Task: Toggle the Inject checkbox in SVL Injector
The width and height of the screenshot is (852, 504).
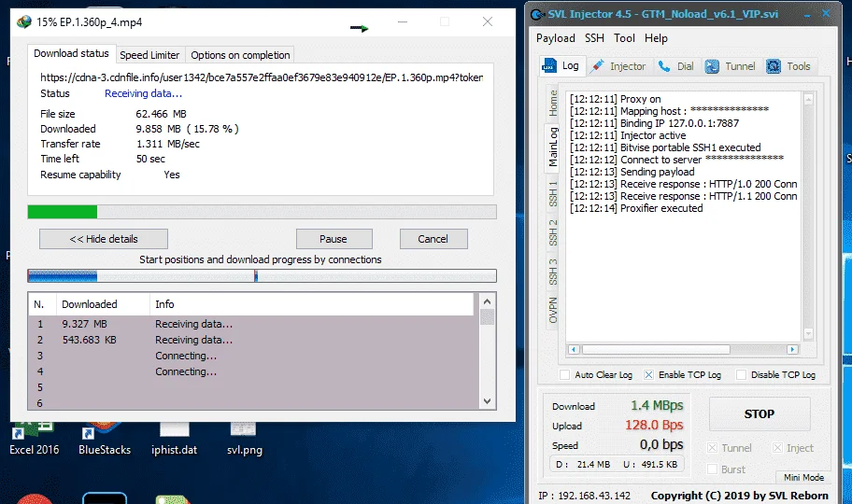Action: (777, 448)
